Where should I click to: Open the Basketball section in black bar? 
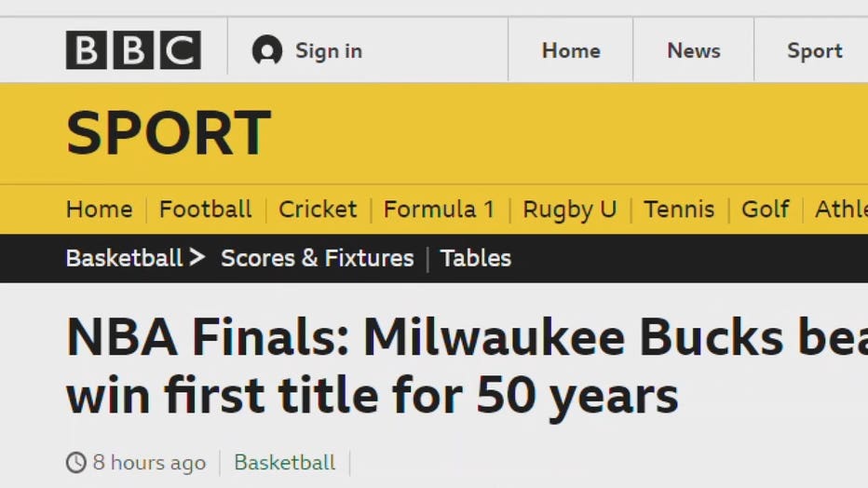tap(125, 258)
